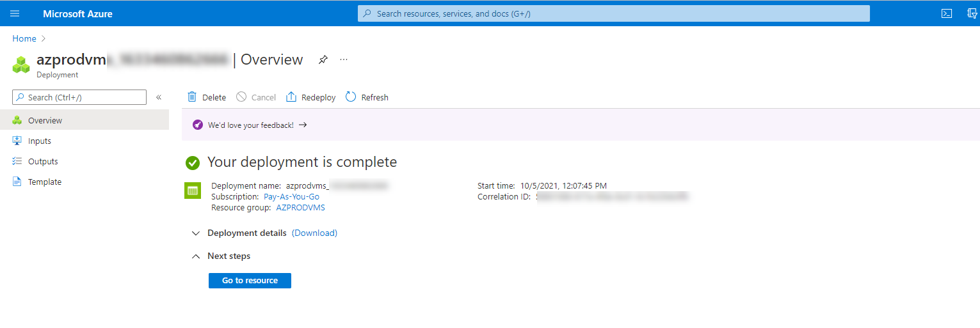Open the Outputs menu item
This screenshot has height=328, width=980.
tap(84, 161)
